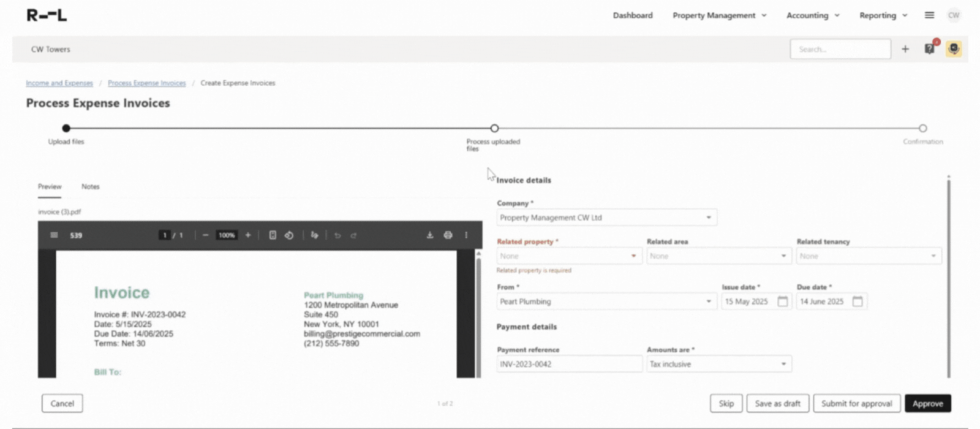Expand the Related property dropdown
980x429 pixels.
[x=633, y=256]
